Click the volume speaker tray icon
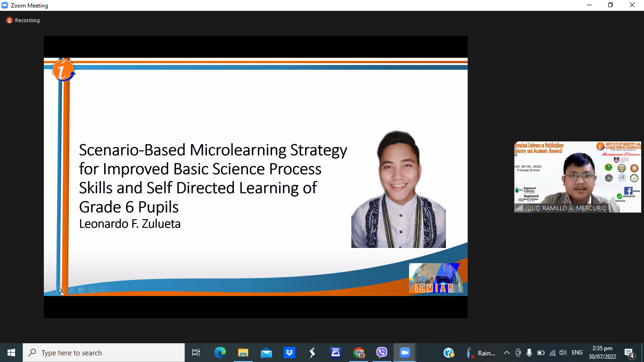 563,353
